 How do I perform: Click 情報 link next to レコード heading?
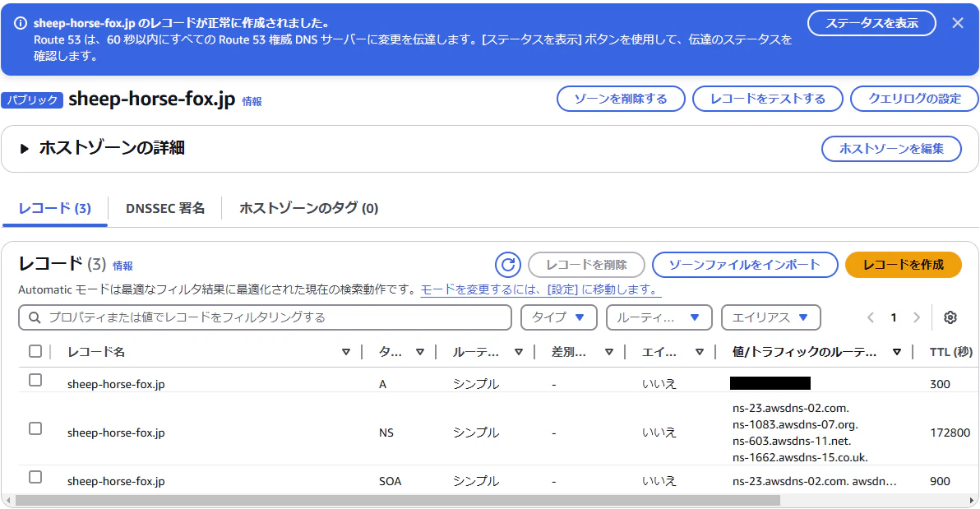pyautogui.click(x=122, y=266)
